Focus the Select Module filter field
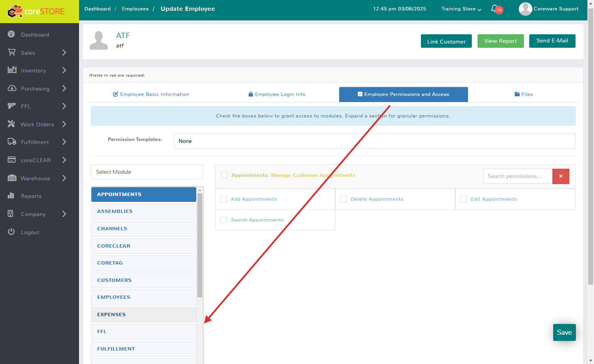The image size is (594, 364). (147, 172)
